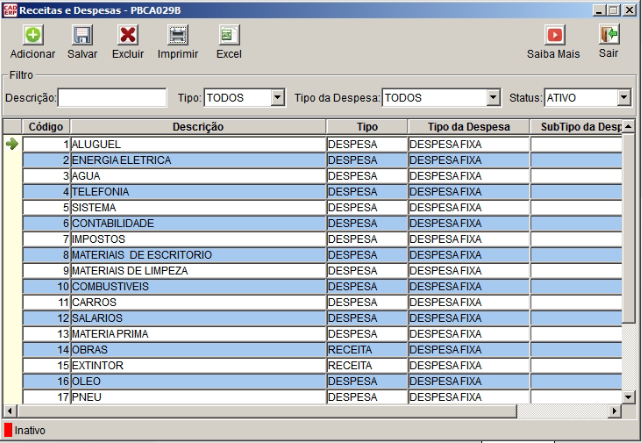This screenshot has height=443, width=642.
Task: Click the Adicionar green plus icon
Action: (x=33, y=35)
